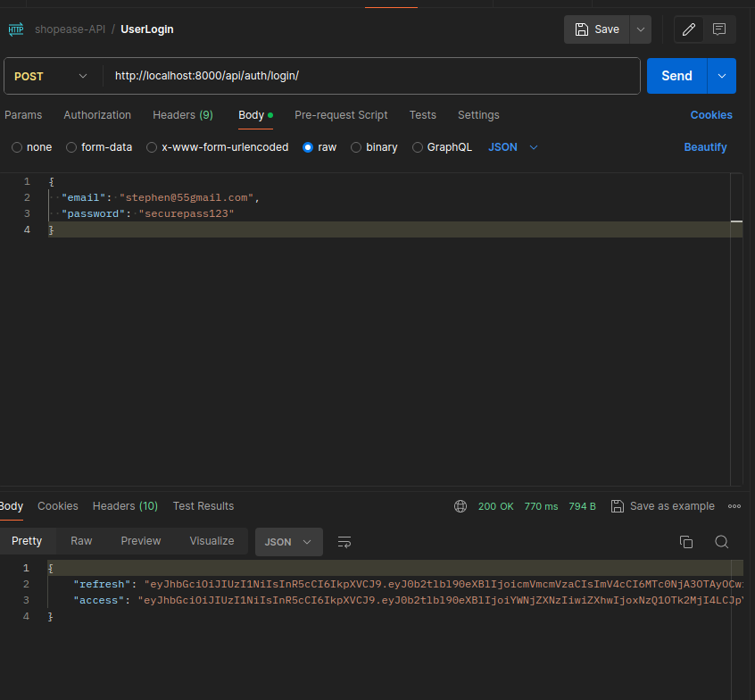Open the Headers (9) request tab
Screen dimensions: 755x700
click(x=182, y=115)
